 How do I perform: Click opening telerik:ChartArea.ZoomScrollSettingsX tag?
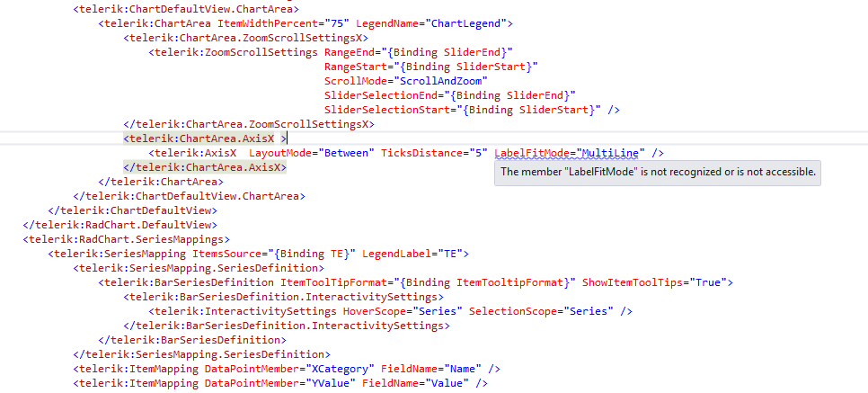pos(246,39)
